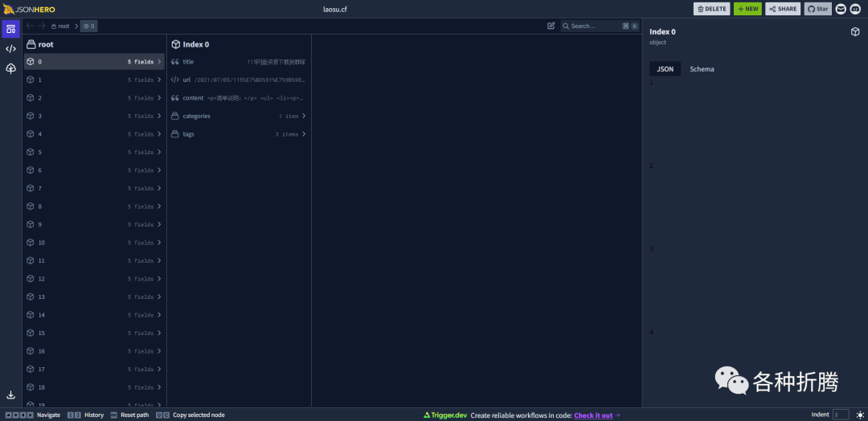
Task: Expand the categories chevron
Action: pos(303,116)
